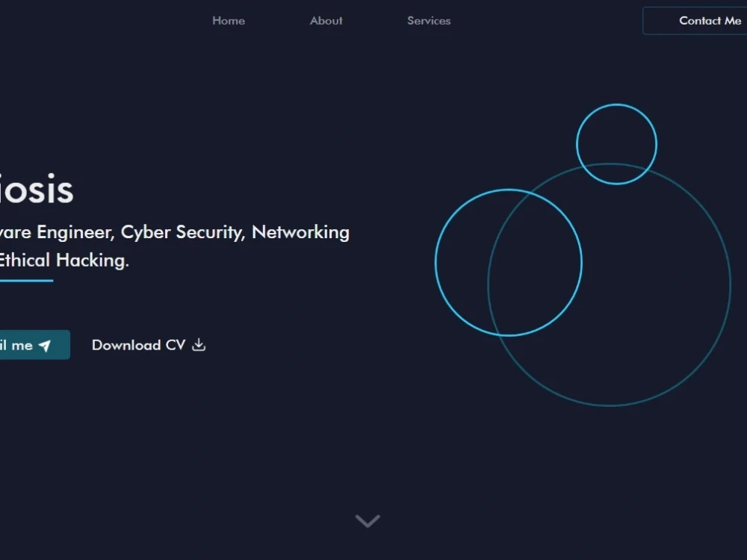Screen dimensions: 747x560
Task: Click the Download CV link
Action: pos(149,345)
